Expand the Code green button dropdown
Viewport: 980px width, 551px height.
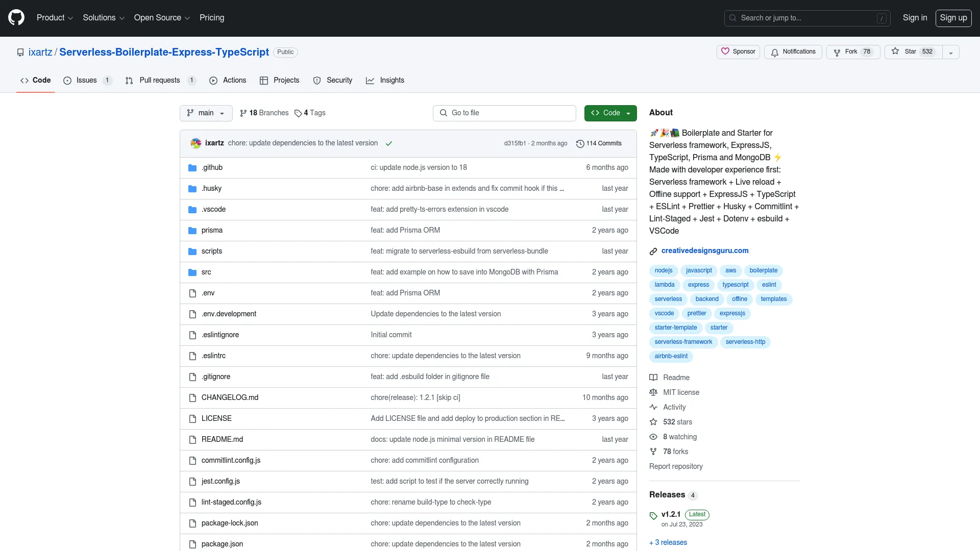(x=628, y=112)
